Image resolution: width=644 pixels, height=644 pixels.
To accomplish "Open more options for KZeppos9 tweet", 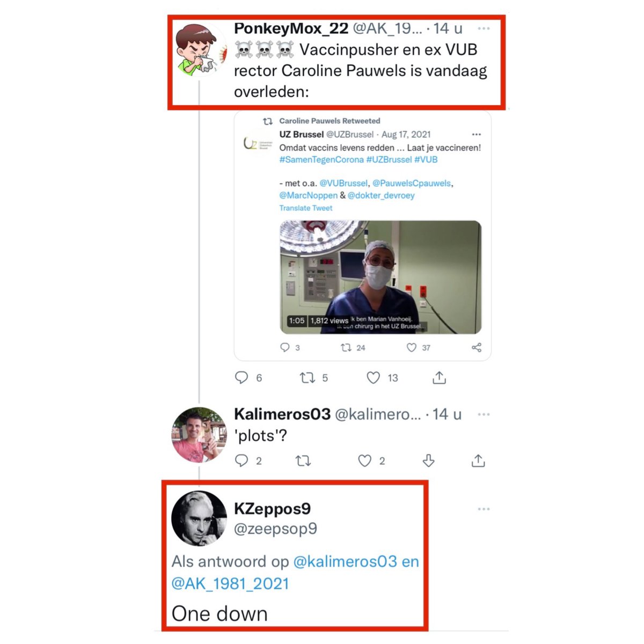I will tap(484, 509).
